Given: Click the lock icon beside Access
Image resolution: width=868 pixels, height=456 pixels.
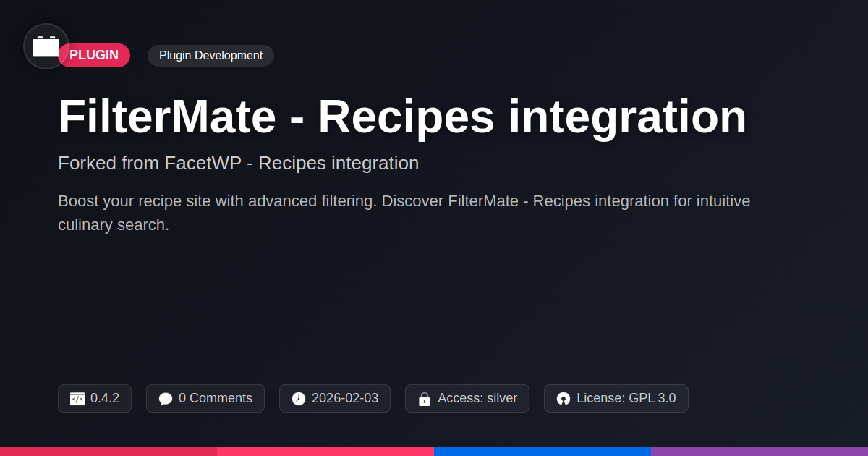Looking at the screenshot, I should [x=425, y=399].
